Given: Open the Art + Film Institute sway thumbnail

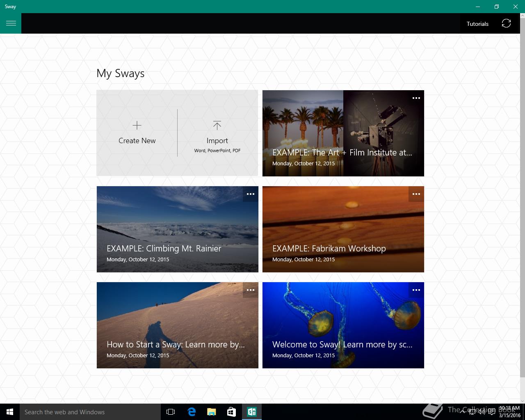Looking at the screenshot, I should [x=343, y=133].
